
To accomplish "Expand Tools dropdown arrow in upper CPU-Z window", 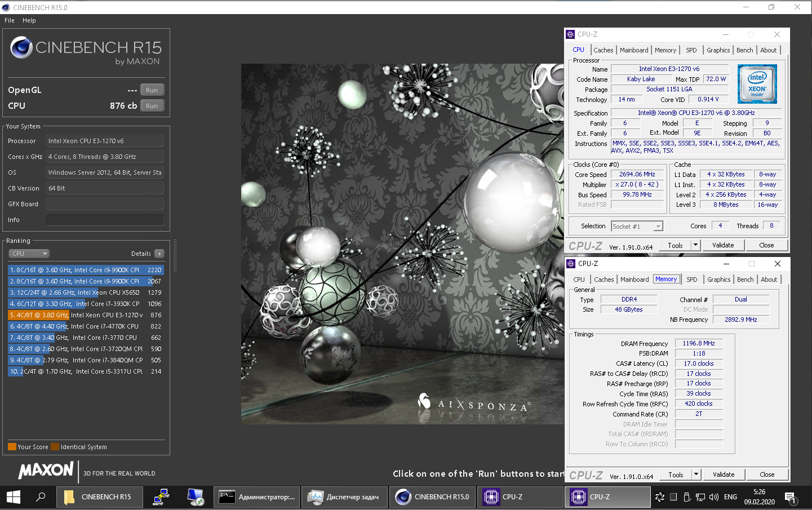I will 695,245.
